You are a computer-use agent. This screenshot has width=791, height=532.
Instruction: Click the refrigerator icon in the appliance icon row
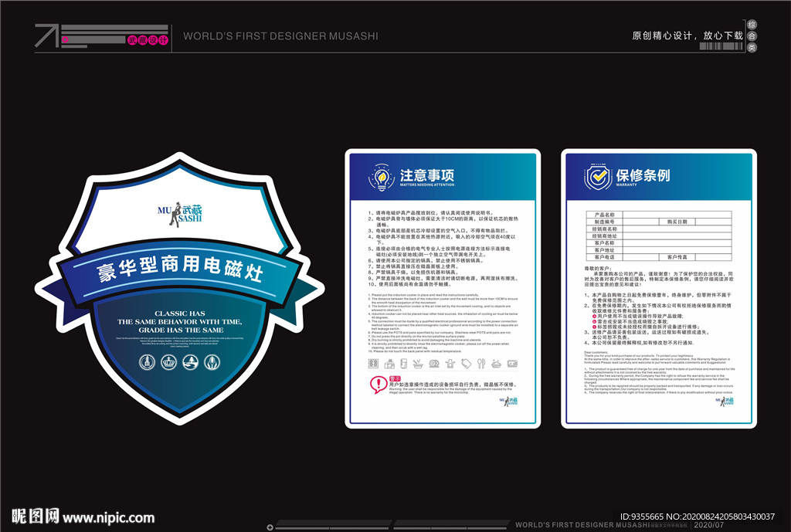pyautogui.click(x=403, y=363)
